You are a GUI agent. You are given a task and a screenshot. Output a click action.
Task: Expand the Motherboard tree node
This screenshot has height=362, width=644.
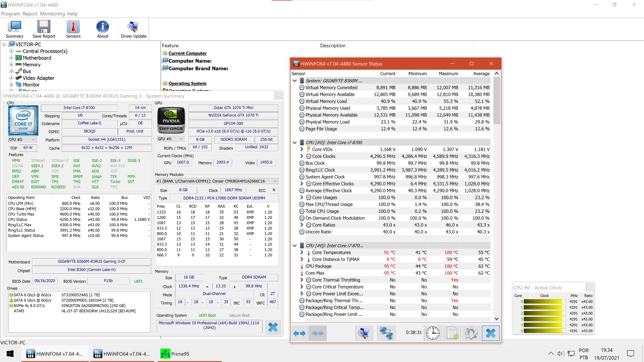(11, 58)
